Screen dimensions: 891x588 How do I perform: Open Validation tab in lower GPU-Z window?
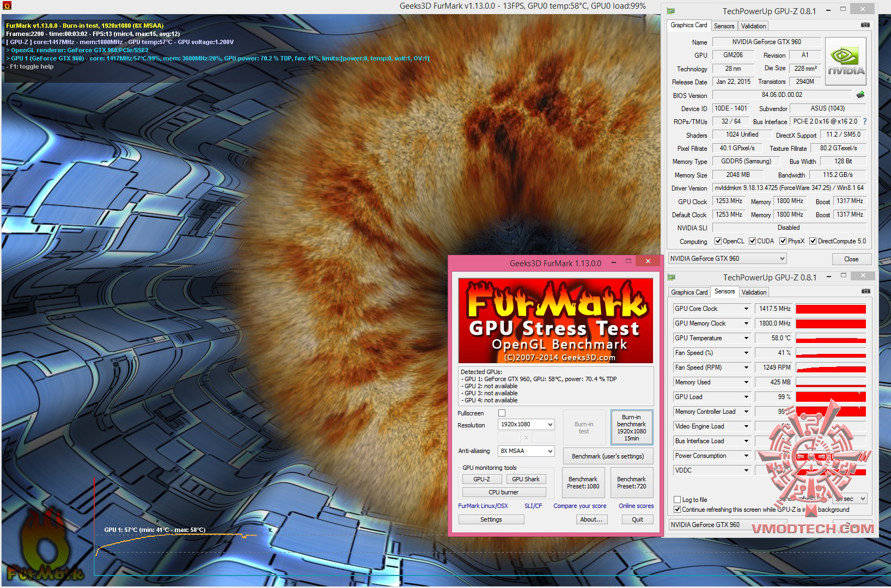[x=754, y=292]
